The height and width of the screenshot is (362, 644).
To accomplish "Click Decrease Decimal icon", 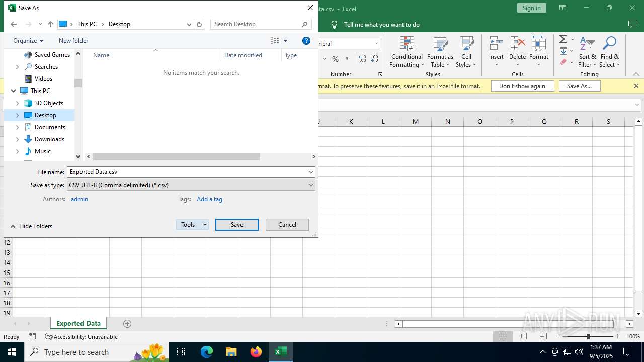I will click(374, 59).
